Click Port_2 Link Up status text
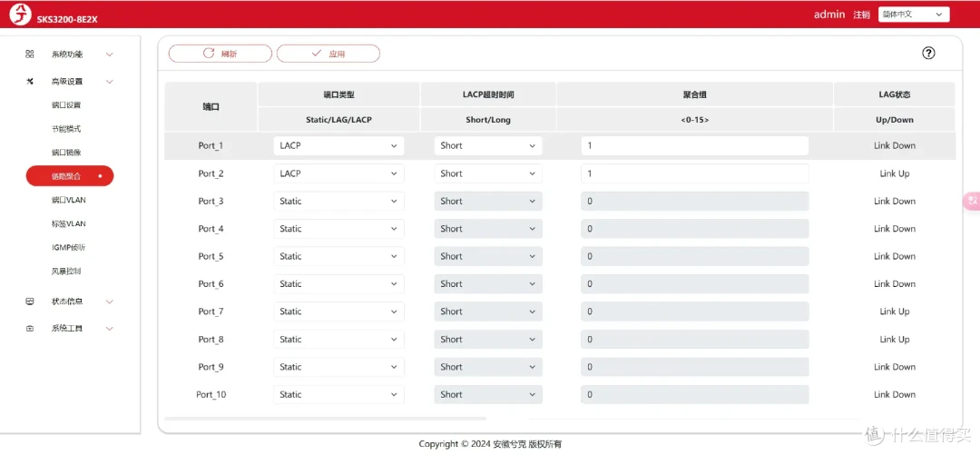The image size is (980, 455). [x=895, y=173]
